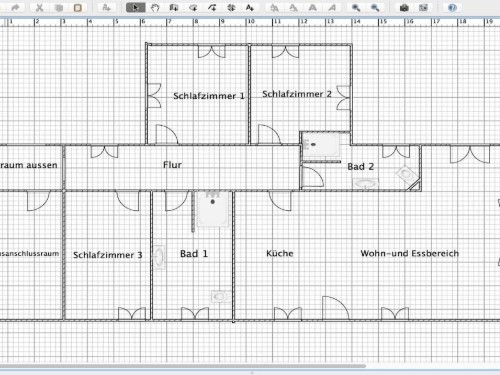This screenshot has width=500, height=375.
Task: Select the 'raum aussen' label text
Action: [x=29, y=165]
